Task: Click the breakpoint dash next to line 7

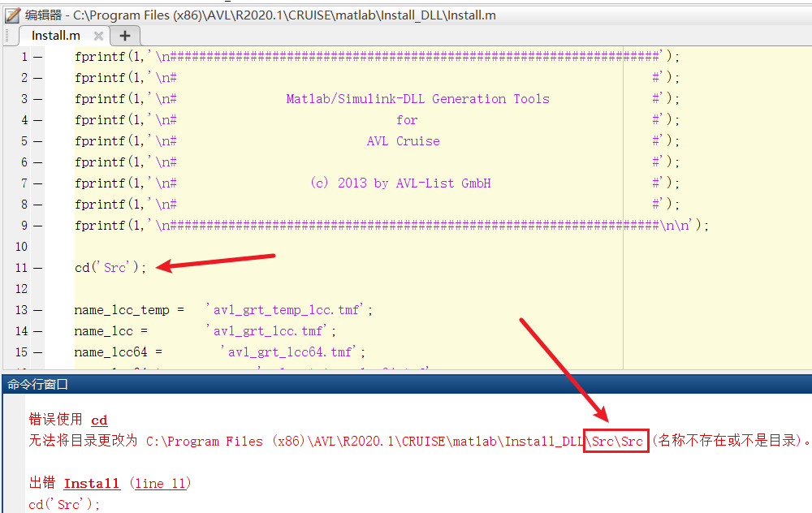Action: click(37, 183)
